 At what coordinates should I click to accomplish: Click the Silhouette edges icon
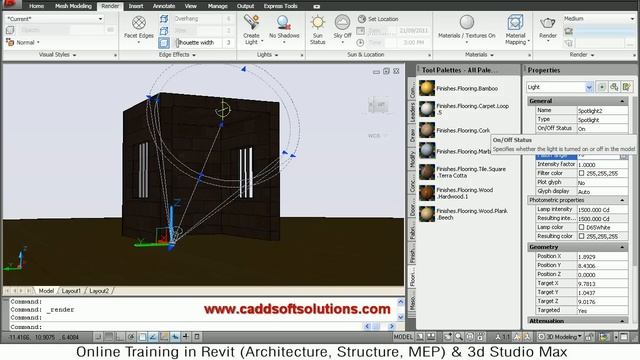point(164,42)
